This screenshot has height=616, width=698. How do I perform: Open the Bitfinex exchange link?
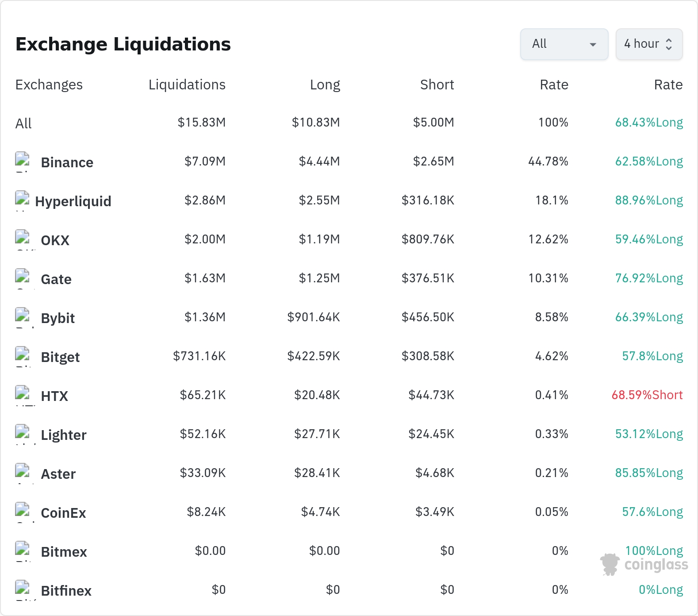(x=66, y=591)
